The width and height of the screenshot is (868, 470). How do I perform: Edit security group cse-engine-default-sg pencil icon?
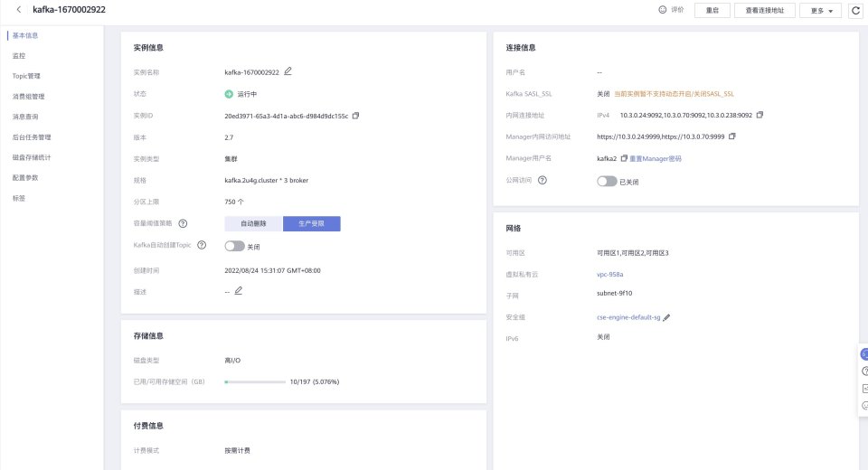click(666, 317)
